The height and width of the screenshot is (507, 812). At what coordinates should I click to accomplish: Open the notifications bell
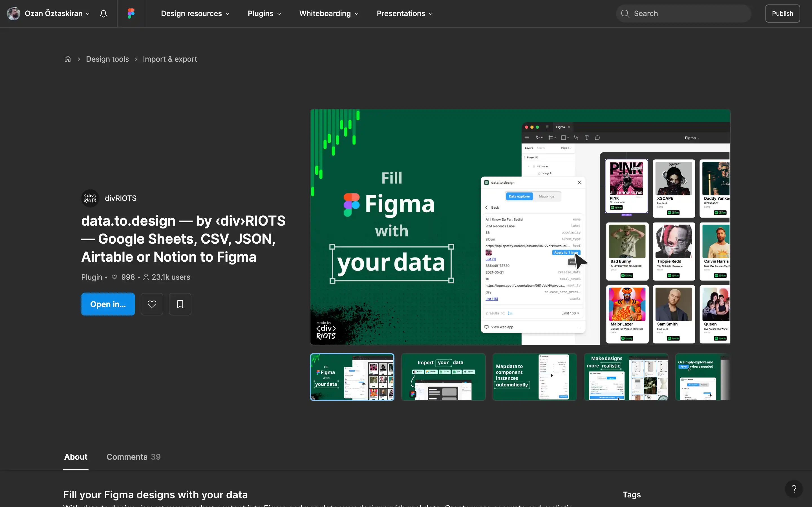pyautogui.click(x=103, y=14)
